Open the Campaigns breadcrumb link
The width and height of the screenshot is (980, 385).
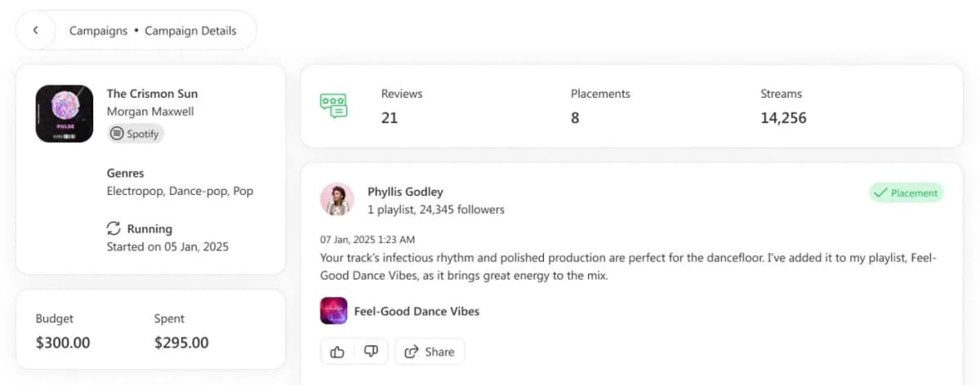98,31
